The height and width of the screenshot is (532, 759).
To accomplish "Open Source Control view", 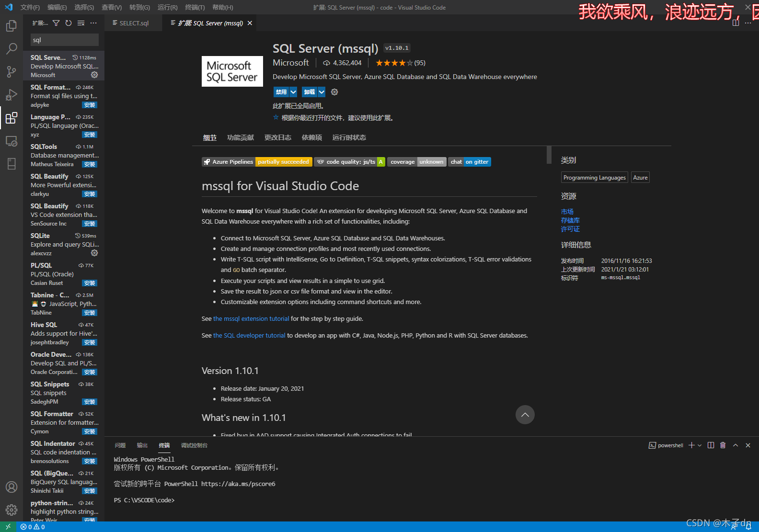I will (x=11, y=71).
